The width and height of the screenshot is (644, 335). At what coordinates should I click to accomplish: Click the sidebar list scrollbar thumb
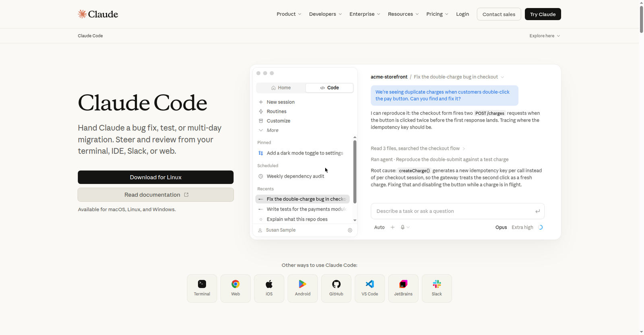(355, 172)
